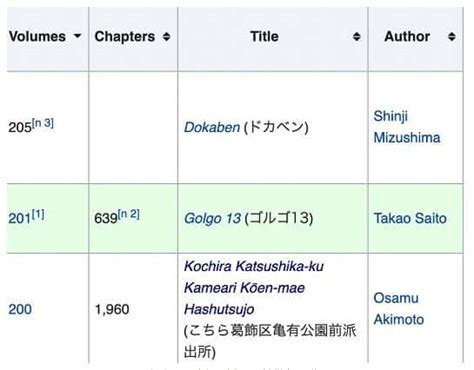Click the Title column sort arrows
The height and width of the screenshot is (370, 474).
click(x=357, y=37)
